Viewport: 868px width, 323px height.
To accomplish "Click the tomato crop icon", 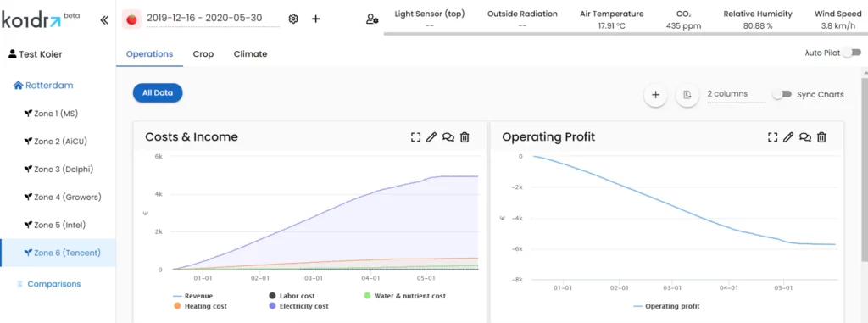I will [131, 19].
